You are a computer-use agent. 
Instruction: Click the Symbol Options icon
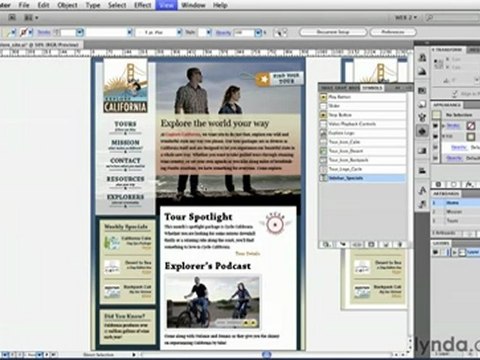371,244
